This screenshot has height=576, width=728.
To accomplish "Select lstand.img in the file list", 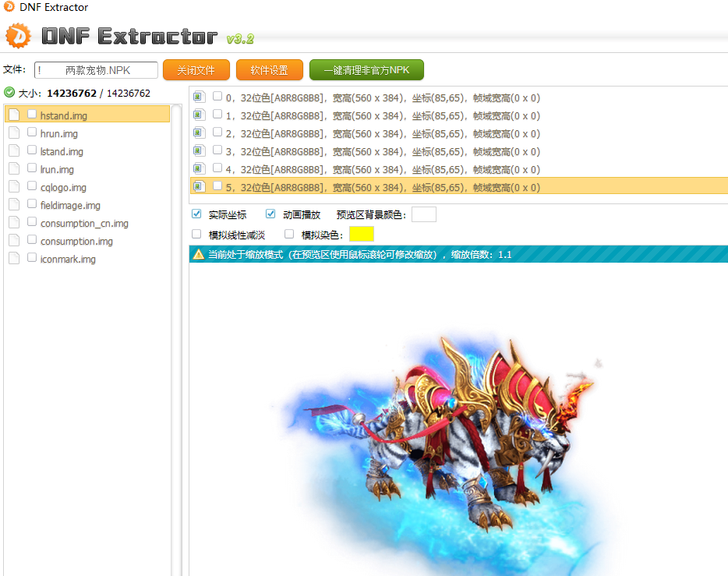I will [62, 152].
